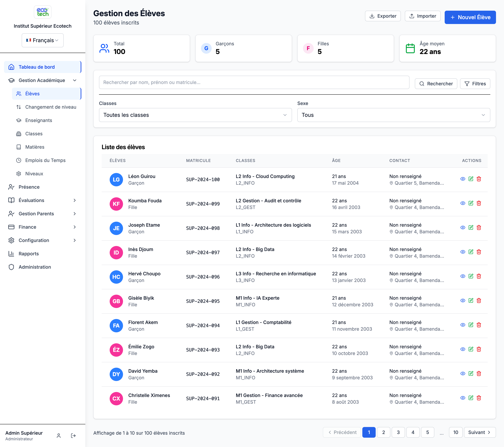Screen dimensions: 504x447
Task: Go to the Enseignants menu item
Action: 39,120
